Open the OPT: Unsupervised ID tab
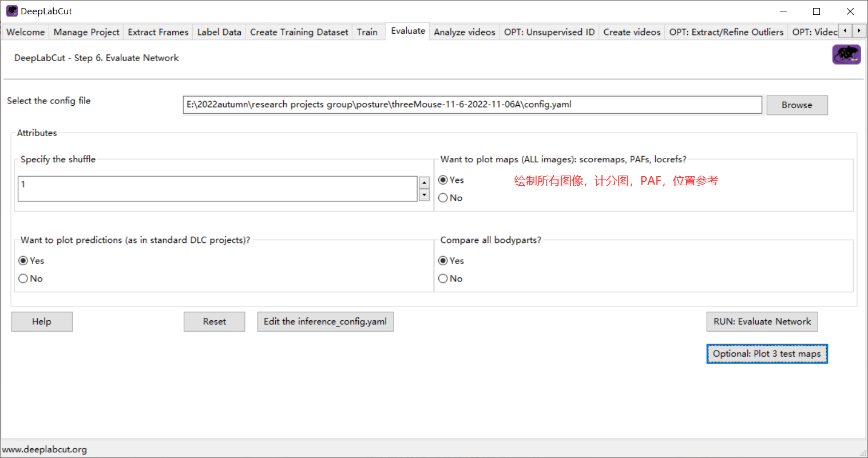868x458 pixels. coord(549,32)
